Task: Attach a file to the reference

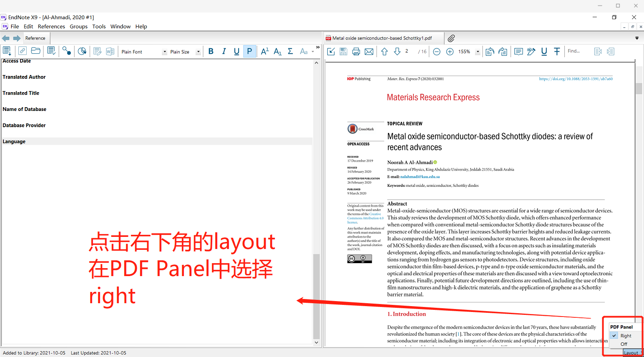Action: (x=22, y=51)
